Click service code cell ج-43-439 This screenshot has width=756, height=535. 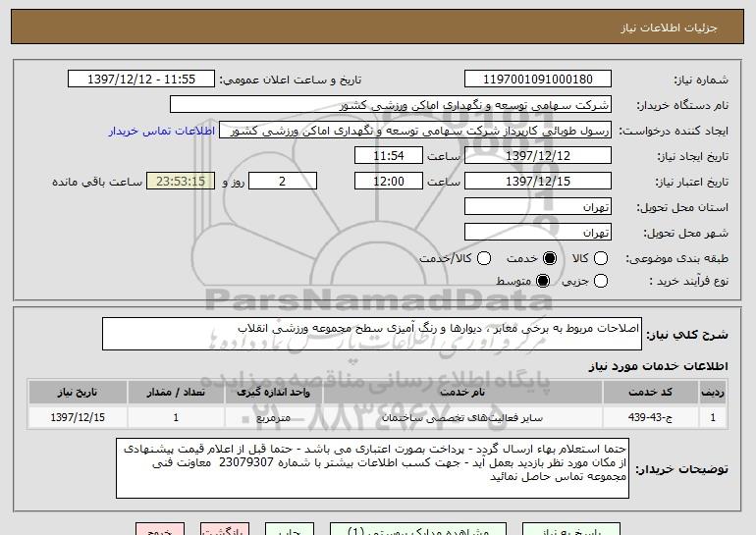650,417
